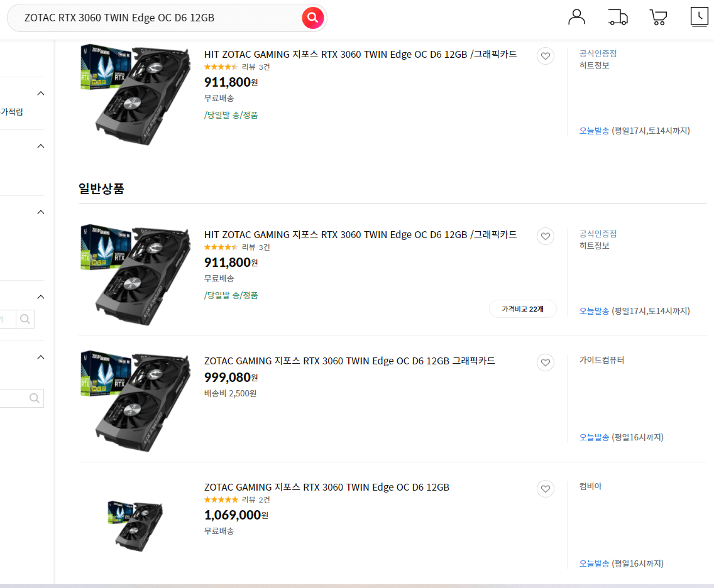Screen dimensions: 714x588
Task: Click 999,080원 listing's graphics card thumbnail
Action: [135, 401]
